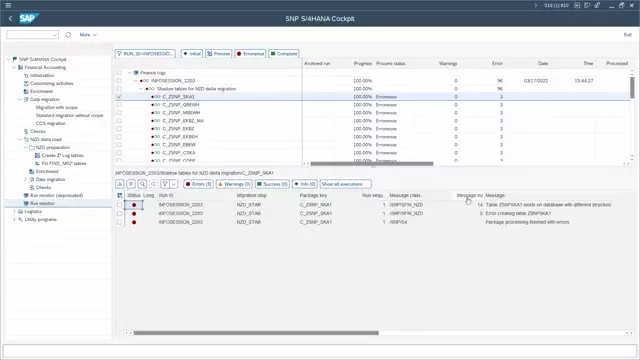Open Run monitor (deprecated)
The height and width of the screenshot is (360, 640).
coord(56,195)
